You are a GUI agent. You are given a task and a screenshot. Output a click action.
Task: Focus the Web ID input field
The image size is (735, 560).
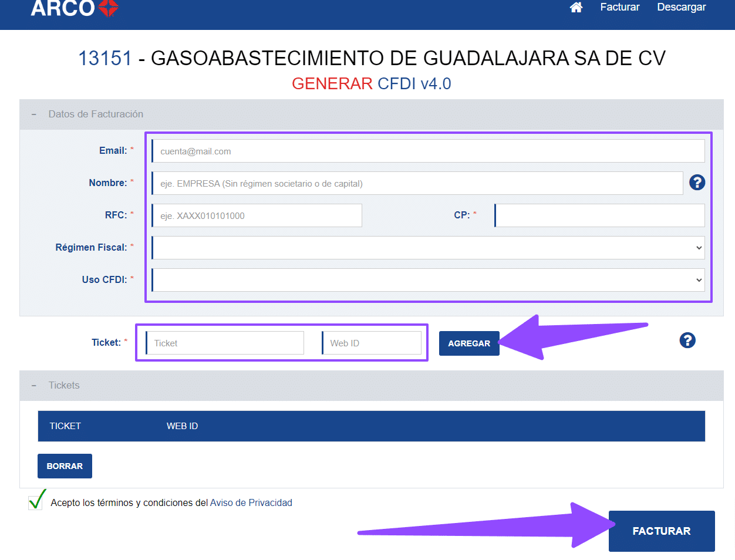pyautogui.click(x=372, y=343)
